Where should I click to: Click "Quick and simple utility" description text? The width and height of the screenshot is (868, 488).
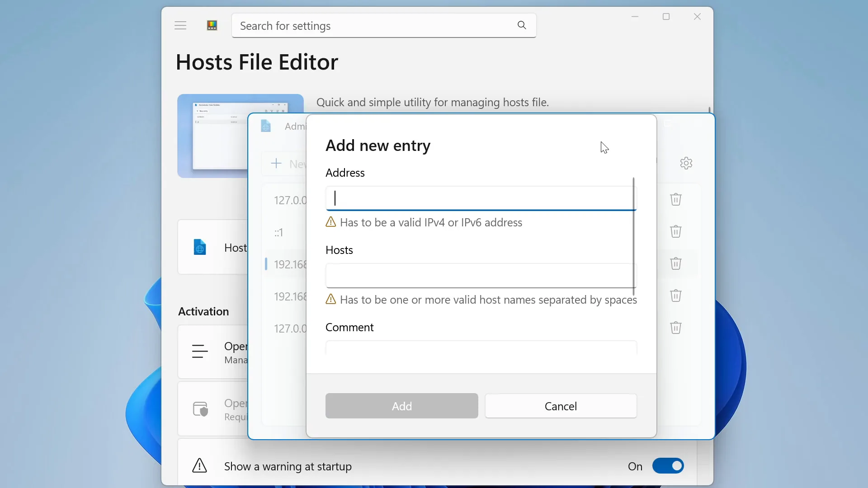click(x=433, y=102)
